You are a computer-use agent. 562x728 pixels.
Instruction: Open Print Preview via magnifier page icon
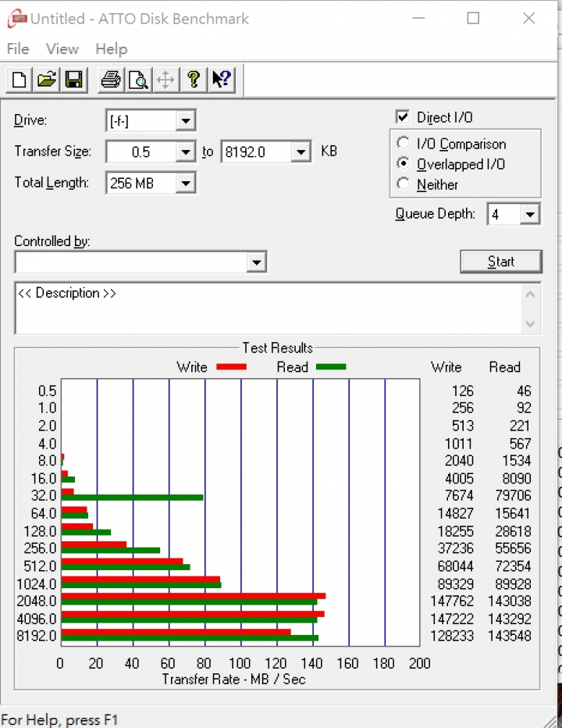tap(138, 80)
